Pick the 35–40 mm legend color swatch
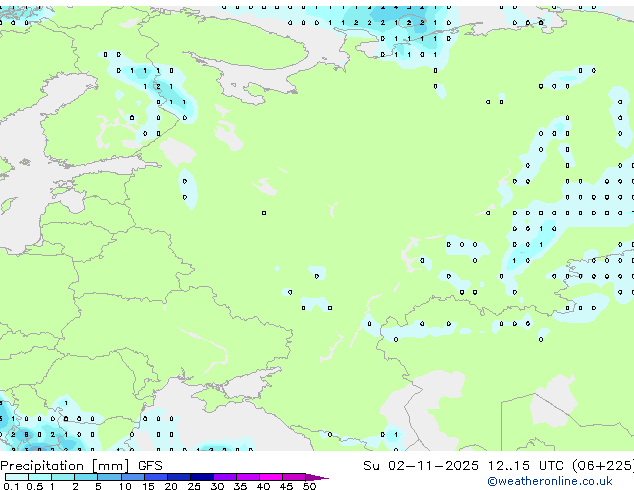The height and width of the screenshot is (490, 634). coord(248,477)
